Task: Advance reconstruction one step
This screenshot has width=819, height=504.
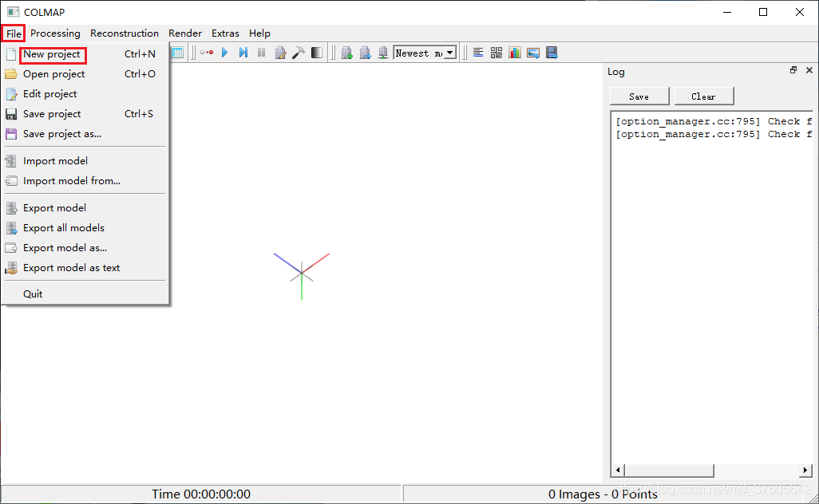Action: pos(243,53)
